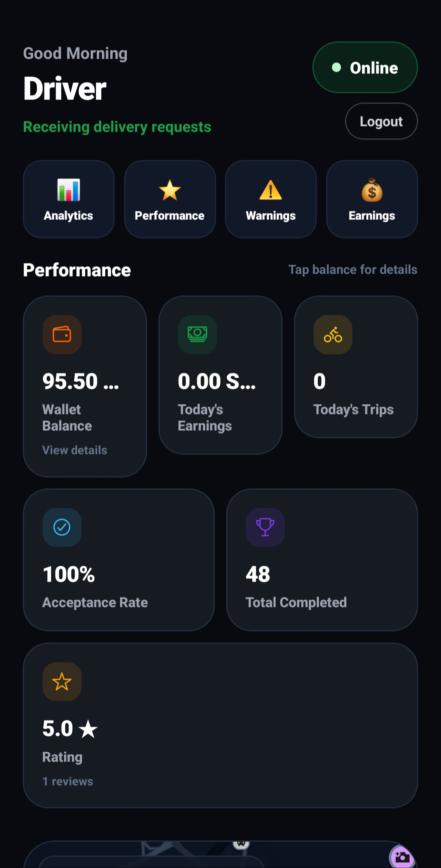Image resolution: width=441 pixels, height=868 pixels.
Task: Open the 48 Total Completed card
Action: pos(322,560)
